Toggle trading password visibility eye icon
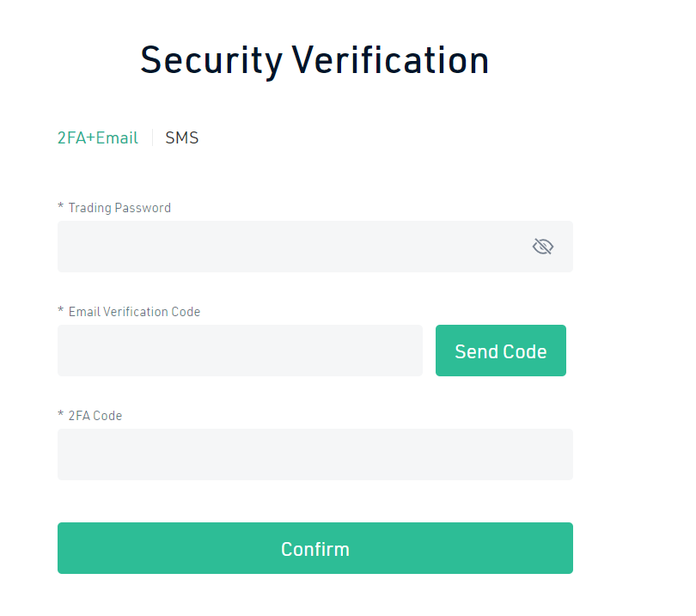Screen dimensions: 696x616 pos(542,247)
